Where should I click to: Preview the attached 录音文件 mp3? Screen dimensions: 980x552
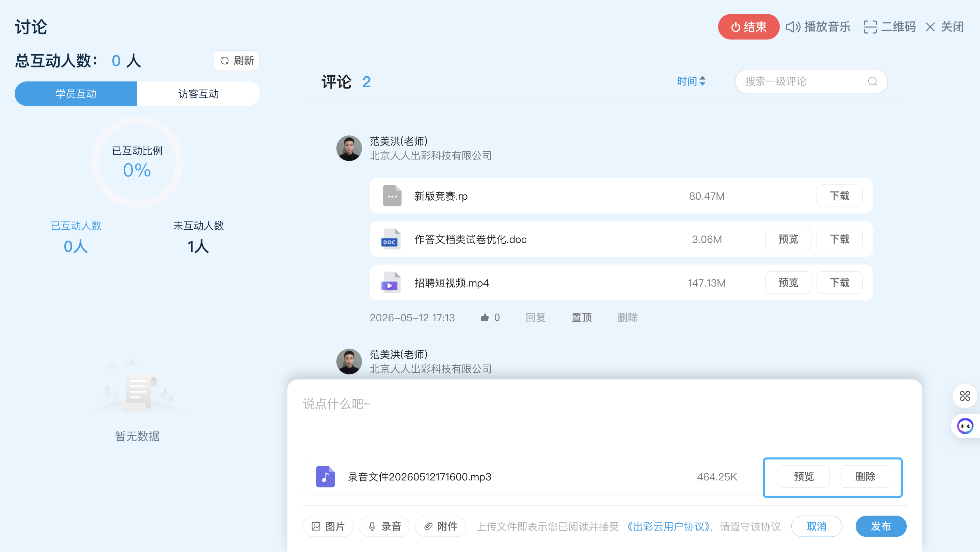tap(804, 476)
